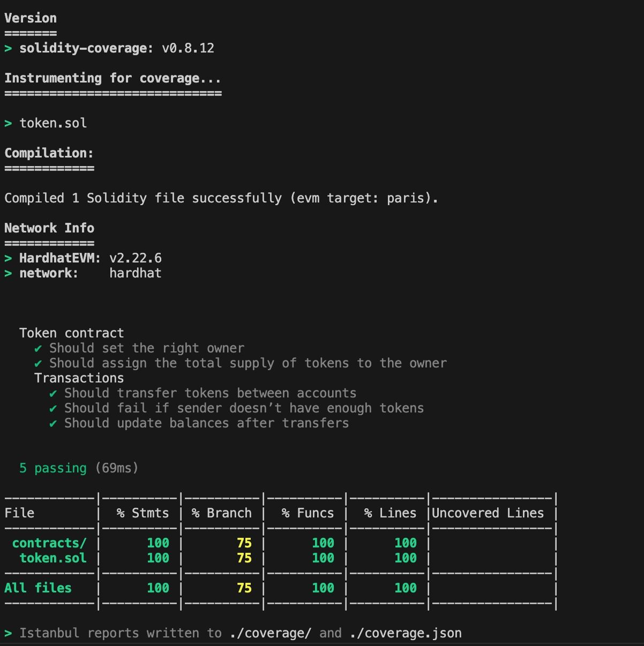Screen dimensions: 644x646
Task: Select the '% Branch' column header
Action: [221, 513]
